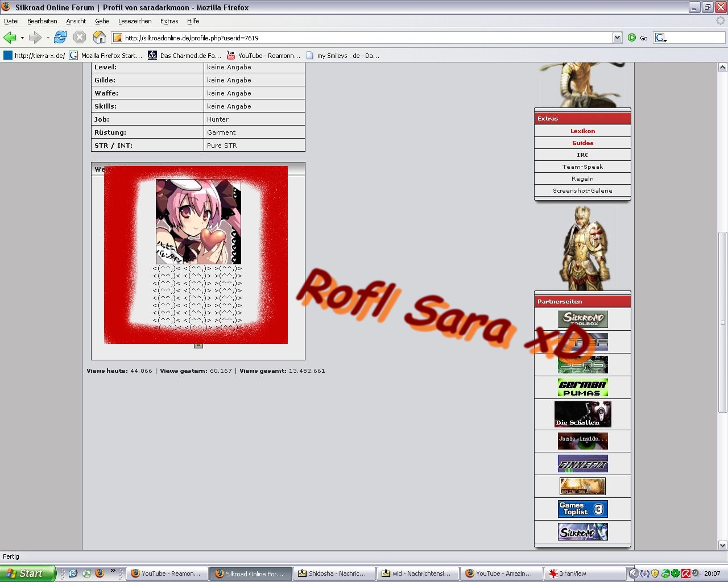728x582 pixels.
Task: Click the Screenshot-Galerie link
Action: [582, 190]
